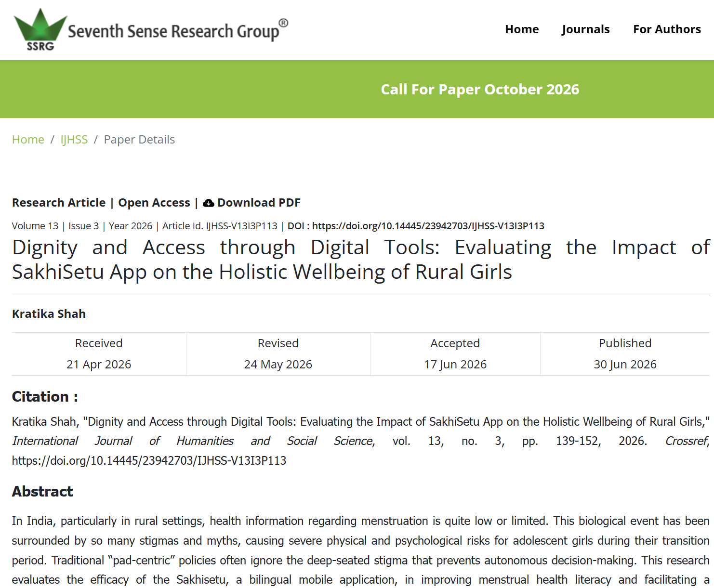This screenshot has width=714, height=588.
Task: Open IJHSS breadcrumb link
Action: [x=74, y=140]
